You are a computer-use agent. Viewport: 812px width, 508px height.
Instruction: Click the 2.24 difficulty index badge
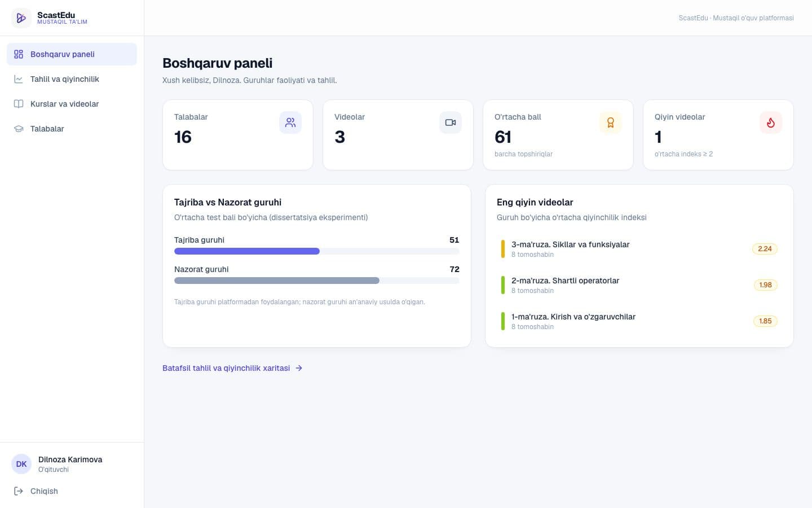tap(765, 249)
